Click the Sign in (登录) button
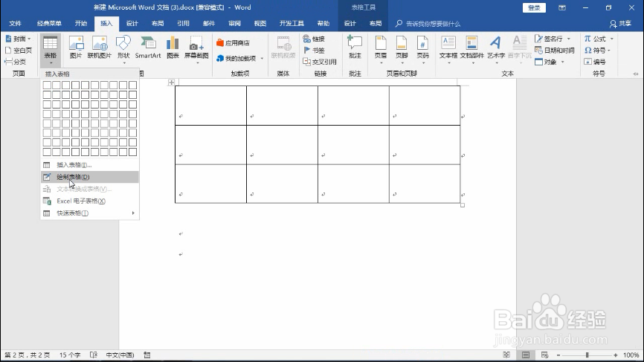 534,7
